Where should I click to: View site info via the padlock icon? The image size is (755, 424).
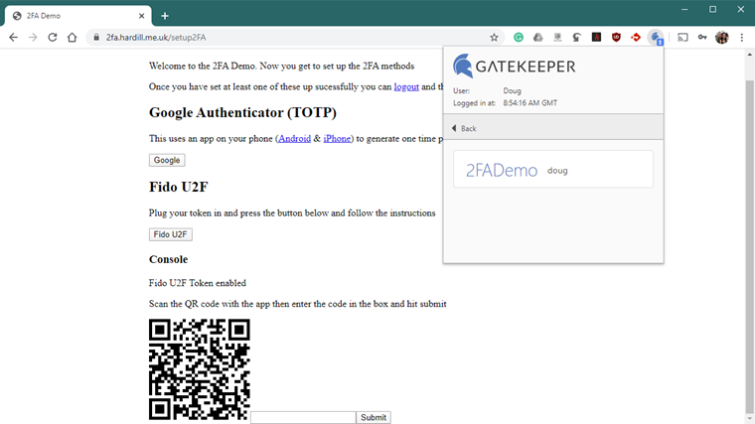point(96,38)
